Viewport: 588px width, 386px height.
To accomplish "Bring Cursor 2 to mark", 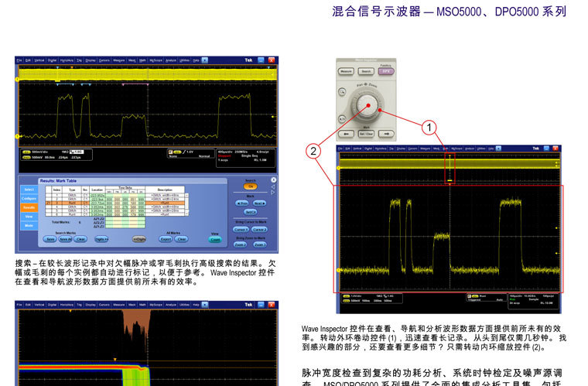I will [x=259, y=229].
